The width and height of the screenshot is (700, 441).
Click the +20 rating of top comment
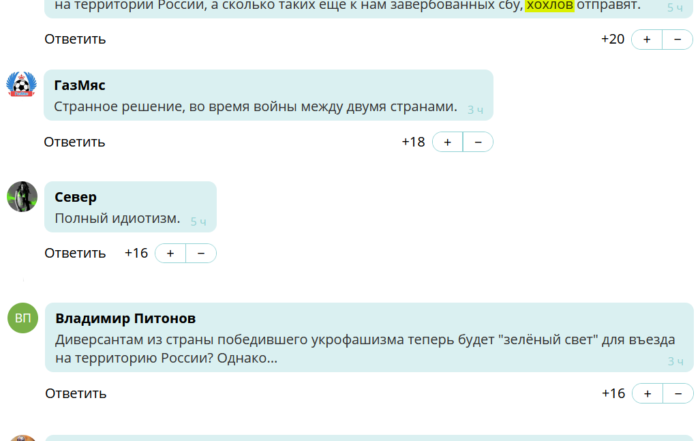(x=612, y=39)
